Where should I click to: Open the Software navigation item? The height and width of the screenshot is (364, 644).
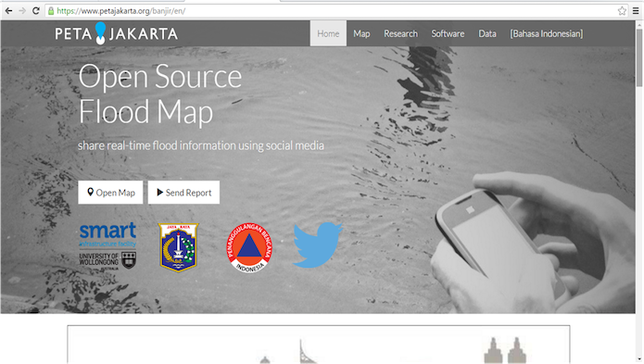tap(448, 33)
